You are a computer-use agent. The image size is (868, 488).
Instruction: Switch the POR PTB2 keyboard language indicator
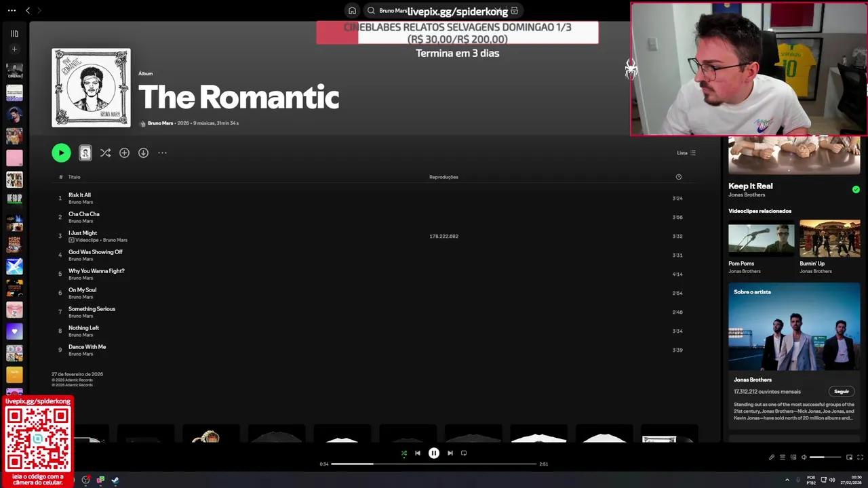tap(811, 480)
